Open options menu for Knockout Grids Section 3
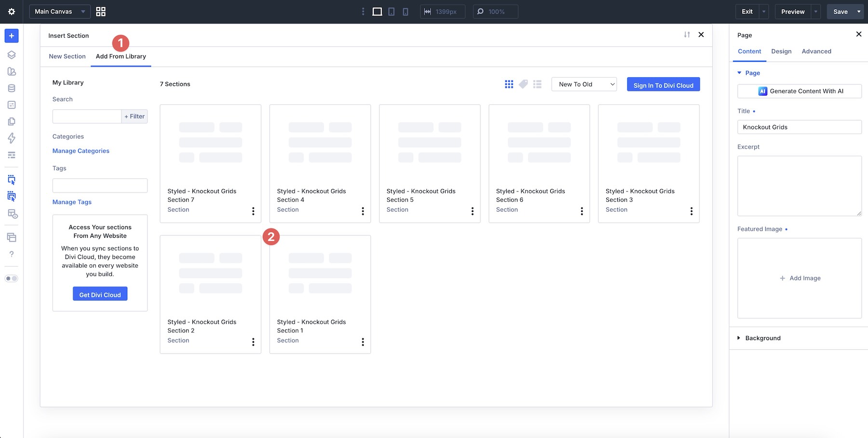The height and width of the screenshot is (438, 868). pos(691,211)
